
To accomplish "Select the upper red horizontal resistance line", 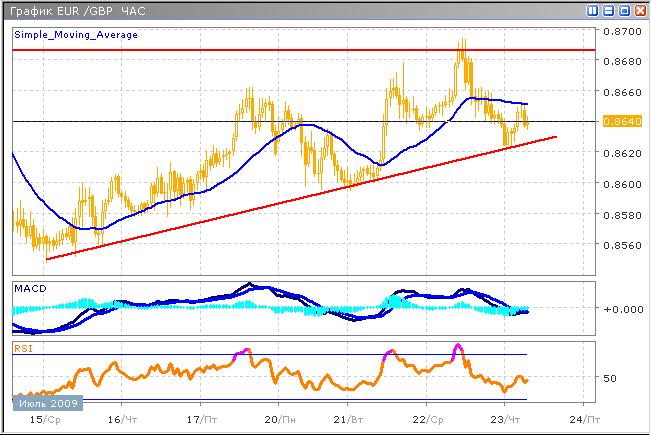I will tap(300, 49).
